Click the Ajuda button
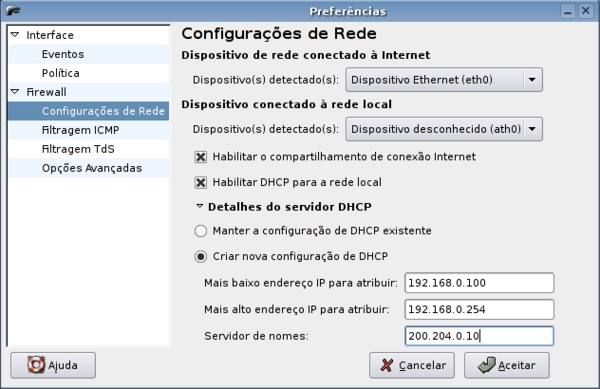 pyautogui.click(x=53, y=365)
